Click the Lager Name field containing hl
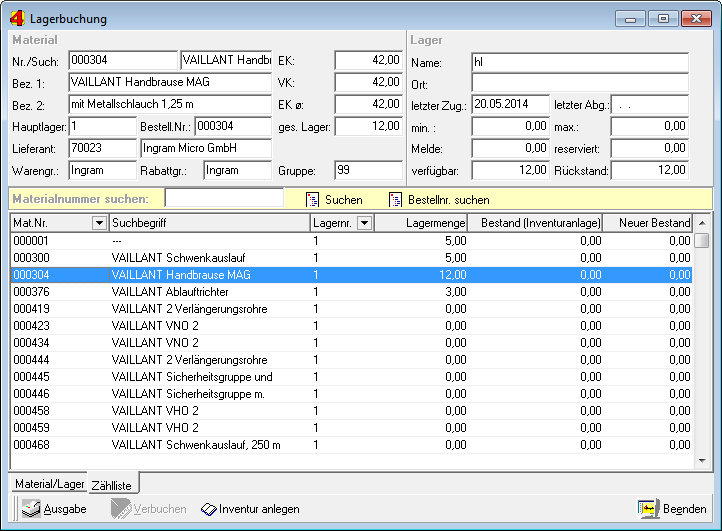Image resolution: width=722 pixels, height=531 pixels. pyautogui.click(x=580, y=62)
